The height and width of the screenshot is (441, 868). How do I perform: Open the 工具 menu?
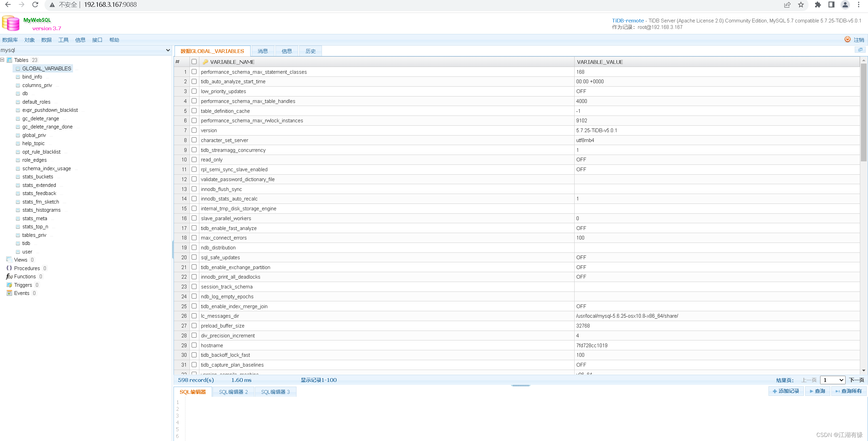[63, 40]
